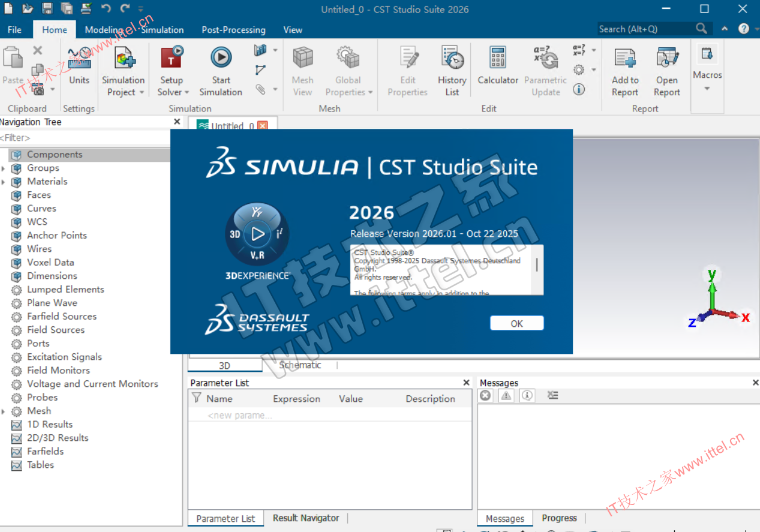This screenshot has height=532, width=760.
Task: Select the Result Navigator tab
Action: pyautogui.click(x=305, y=518)
